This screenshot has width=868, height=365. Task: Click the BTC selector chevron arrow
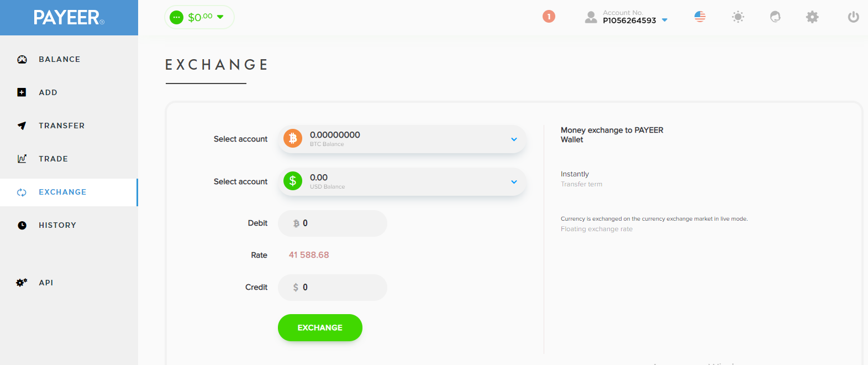514,139
